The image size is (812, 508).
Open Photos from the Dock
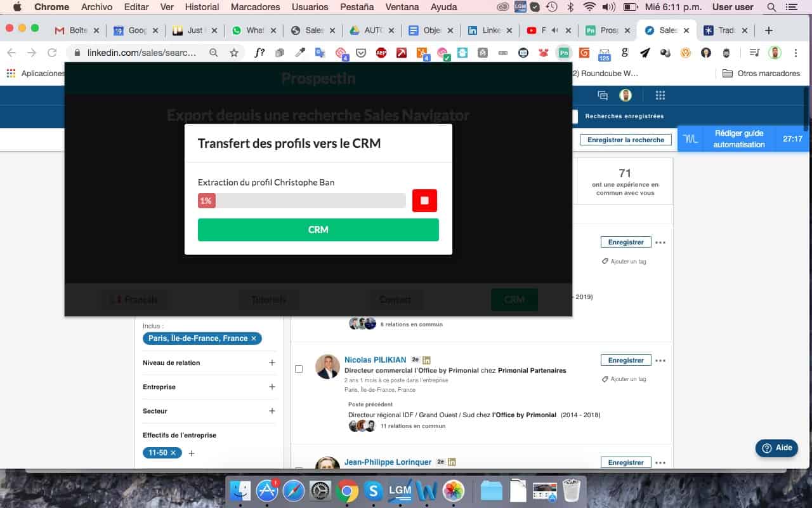pos(454,491)
